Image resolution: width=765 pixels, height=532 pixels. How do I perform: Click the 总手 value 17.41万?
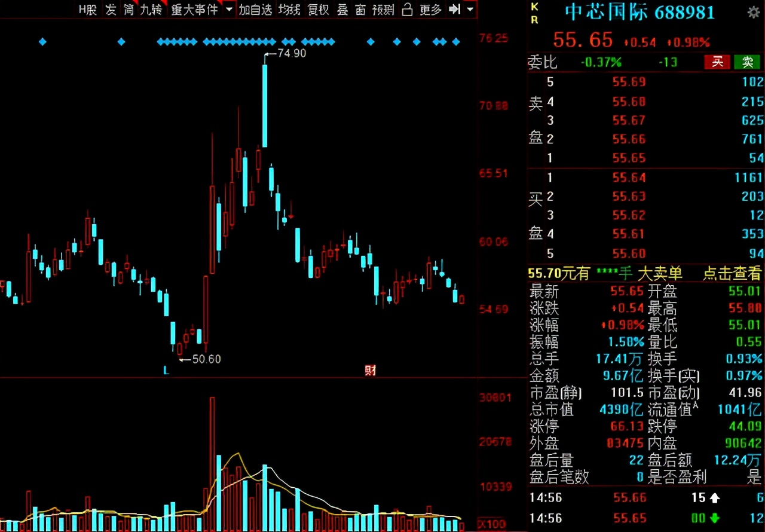(620, 359)
